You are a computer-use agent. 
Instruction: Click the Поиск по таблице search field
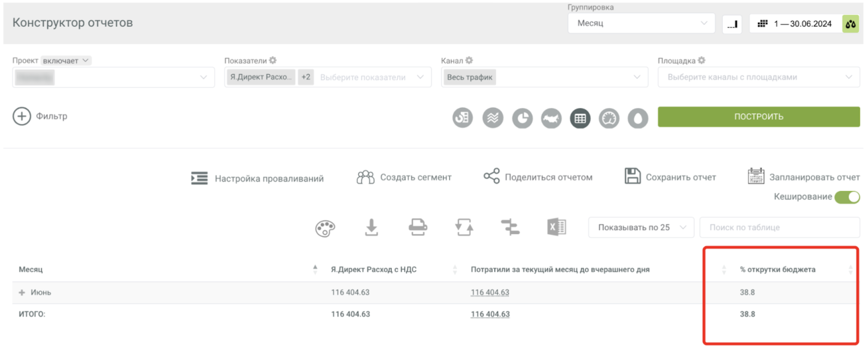779,228
